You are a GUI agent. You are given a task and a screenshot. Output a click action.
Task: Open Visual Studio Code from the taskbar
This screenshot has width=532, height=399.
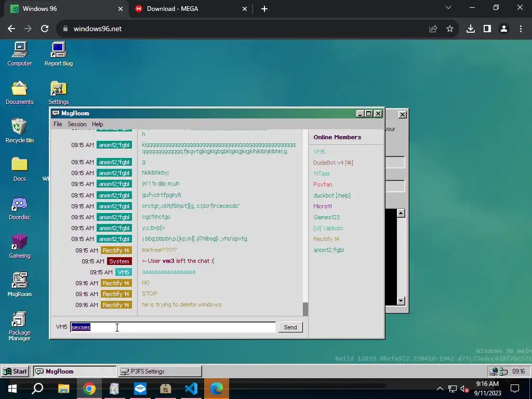click(191, 389)
